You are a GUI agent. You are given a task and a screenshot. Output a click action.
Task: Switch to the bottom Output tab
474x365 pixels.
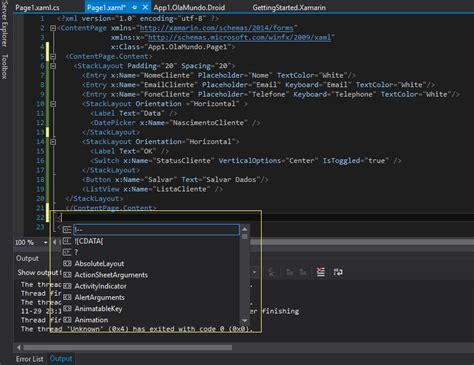pos(61,359)
